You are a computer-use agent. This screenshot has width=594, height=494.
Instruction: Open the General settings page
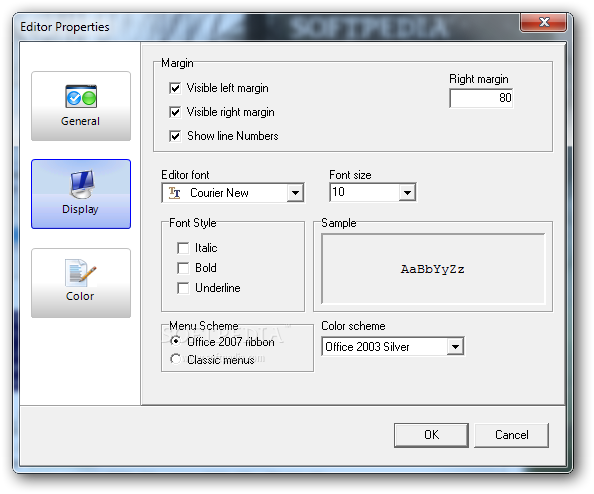(81, 106)
